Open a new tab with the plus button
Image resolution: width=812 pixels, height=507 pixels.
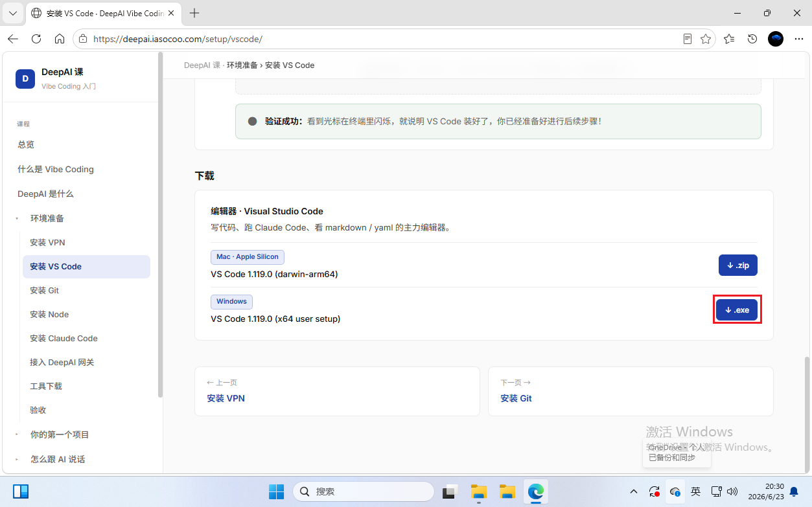click(194, 13)
